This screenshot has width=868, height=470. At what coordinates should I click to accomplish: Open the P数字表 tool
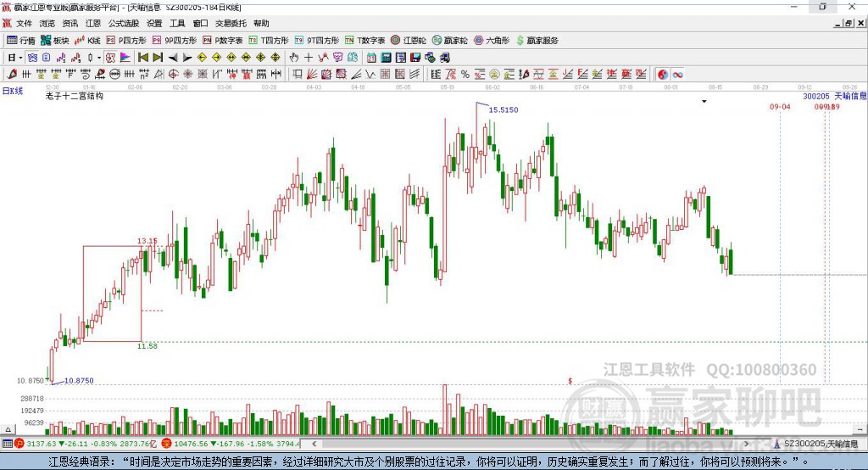coord(223,41)
